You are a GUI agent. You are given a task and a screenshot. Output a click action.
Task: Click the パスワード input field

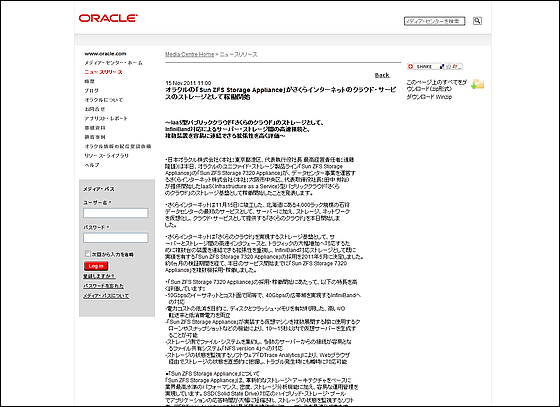(116, 238)
